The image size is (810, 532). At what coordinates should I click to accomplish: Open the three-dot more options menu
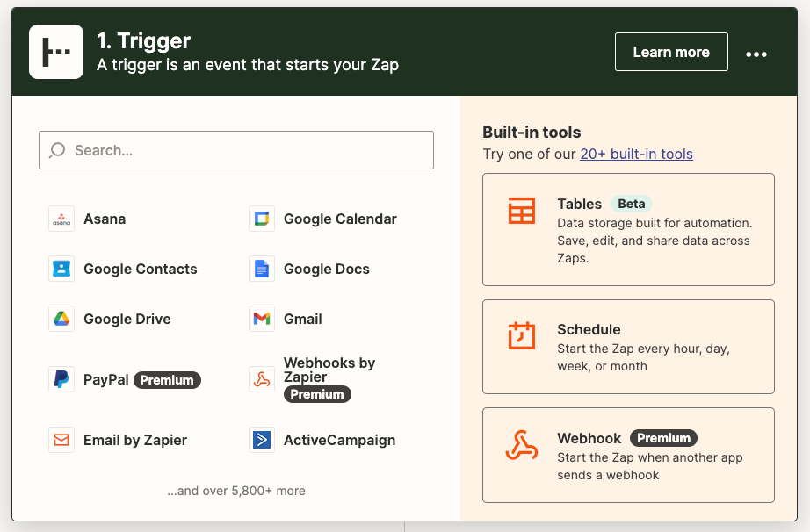pyautogui.click(x=756, y=54)
